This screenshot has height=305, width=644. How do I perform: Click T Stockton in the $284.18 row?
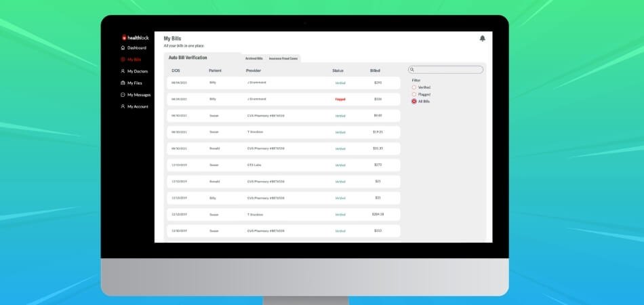click(x=255, y=214)
